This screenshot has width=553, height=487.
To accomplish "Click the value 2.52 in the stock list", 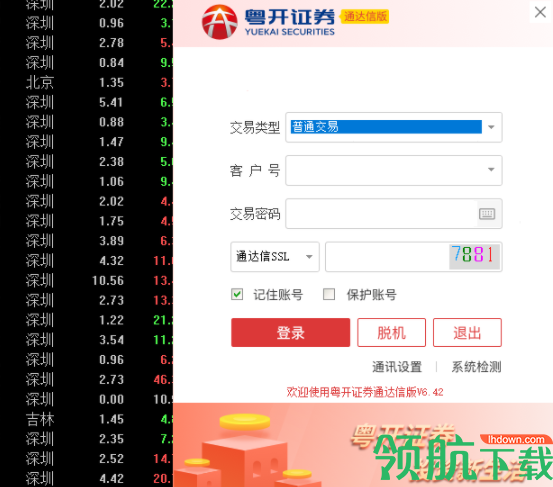I will (111, 459).
